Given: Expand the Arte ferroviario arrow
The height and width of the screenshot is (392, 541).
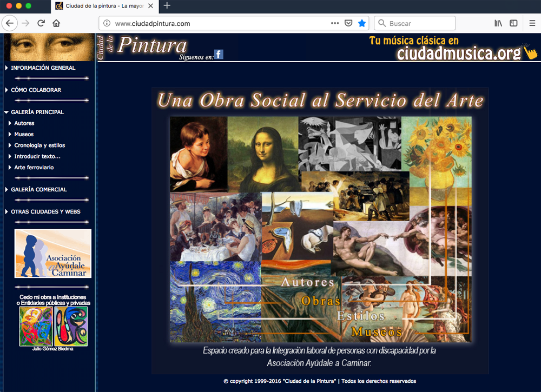Looking at the screenshot, I should (10, 167).
